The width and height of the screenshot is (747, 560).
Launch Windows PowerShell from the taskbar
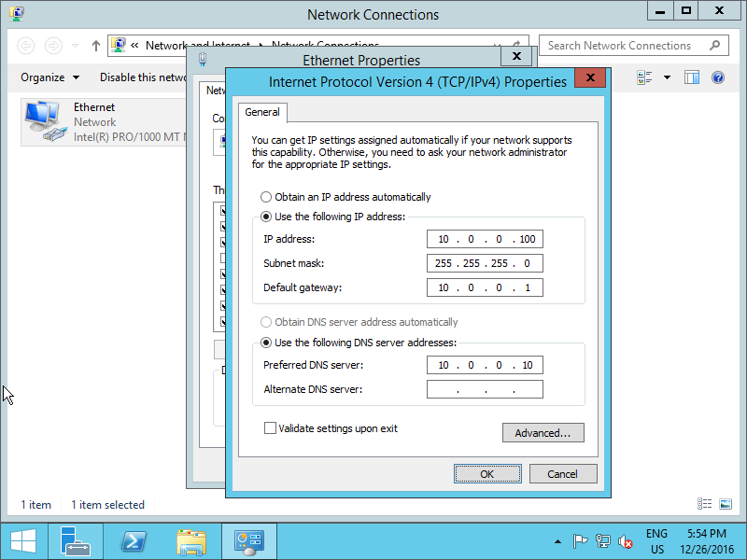(x=134, y=541)
